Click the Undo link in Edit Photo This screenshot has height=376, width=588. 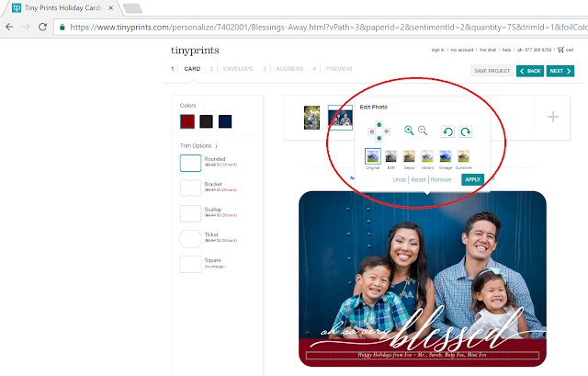click(400, 180)
